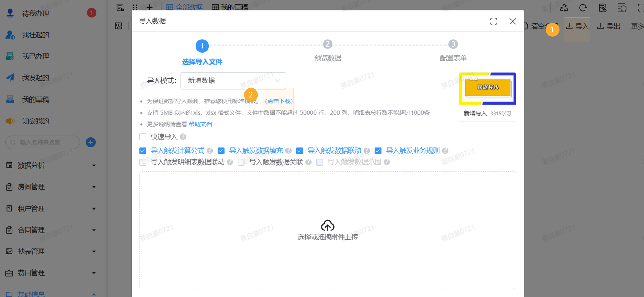This screenshot has width=644, height=297.
Task: Click the cloud upload icon
Action: [x=328, y=225]
